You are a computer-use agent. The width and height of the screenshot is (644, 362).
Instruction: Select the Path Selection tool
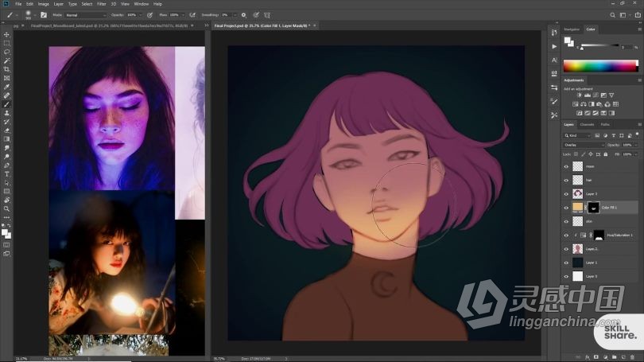point(6,182)
